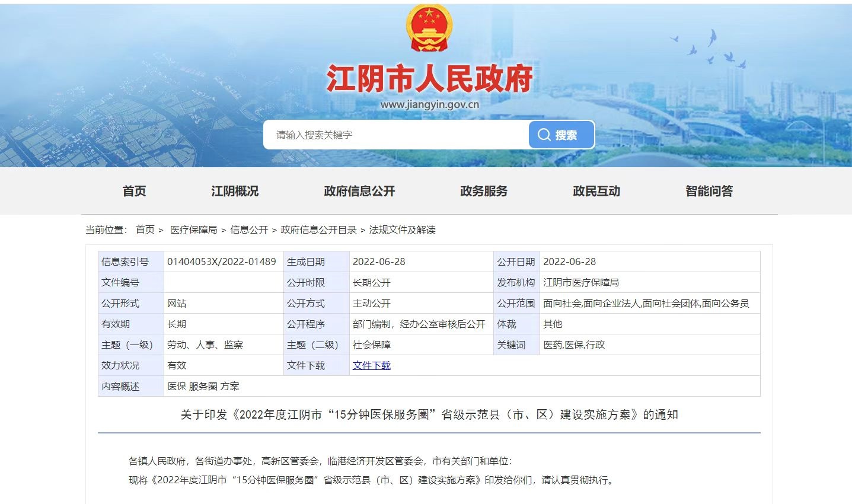This screenshot has height=504, width=852.
Task: Navigate to 政府信息公开目录 breadcrumb
Action: tap(318, 230)
